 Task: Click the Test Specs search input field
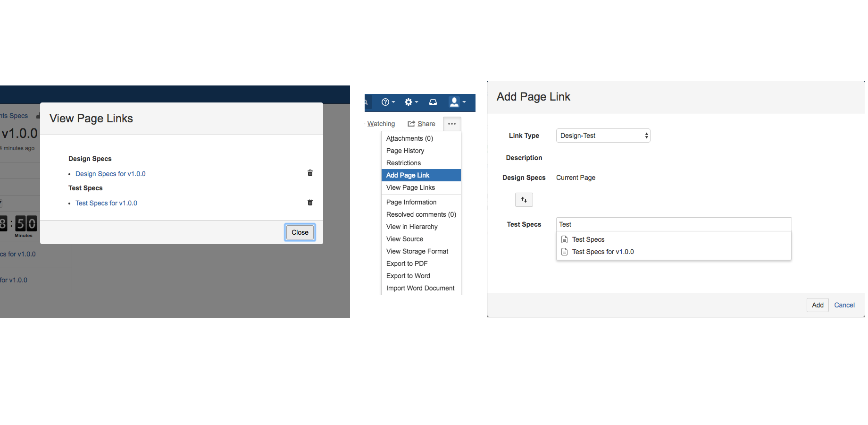674,224
